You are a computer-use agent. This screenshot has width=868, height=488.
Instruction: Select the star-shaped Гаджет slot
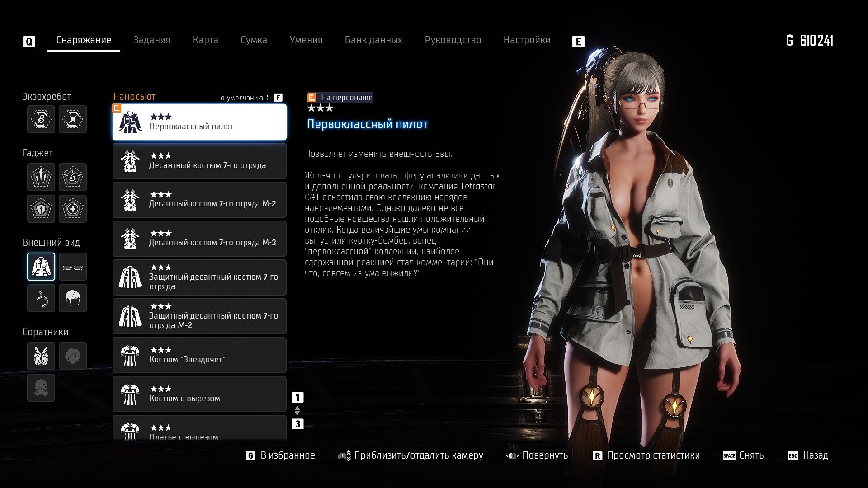[73, 177]
